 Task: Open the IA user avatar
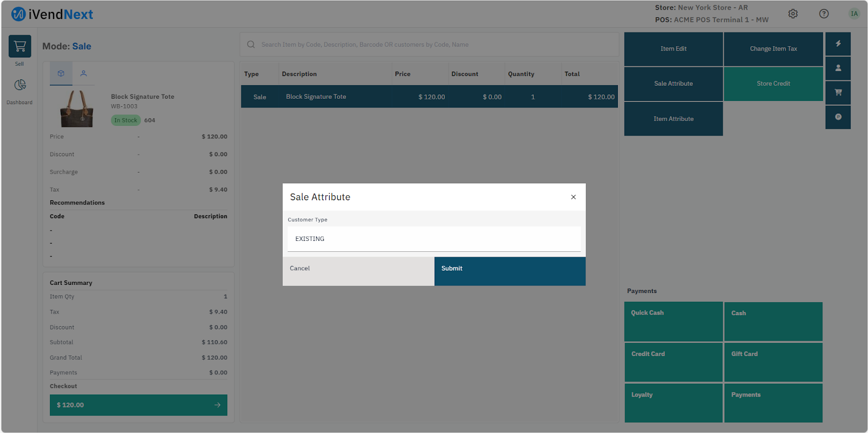[854, 14]
